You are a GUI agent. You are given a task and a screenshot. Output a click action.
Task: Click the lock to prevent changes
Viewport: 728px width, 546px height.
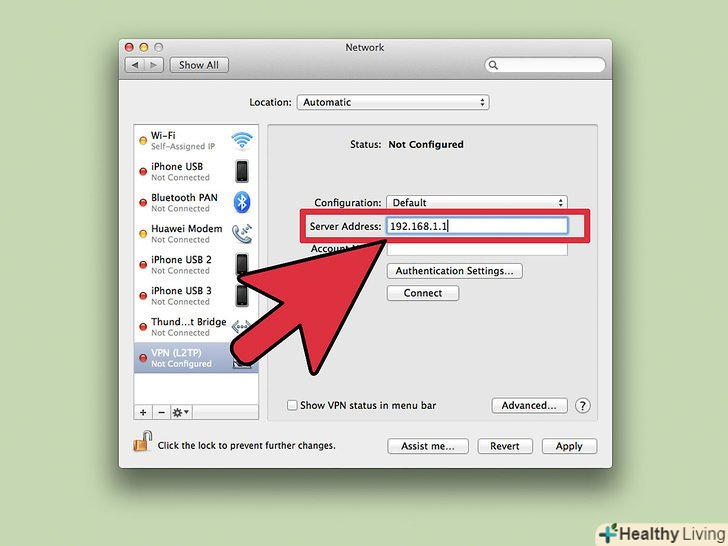point(143,442)
